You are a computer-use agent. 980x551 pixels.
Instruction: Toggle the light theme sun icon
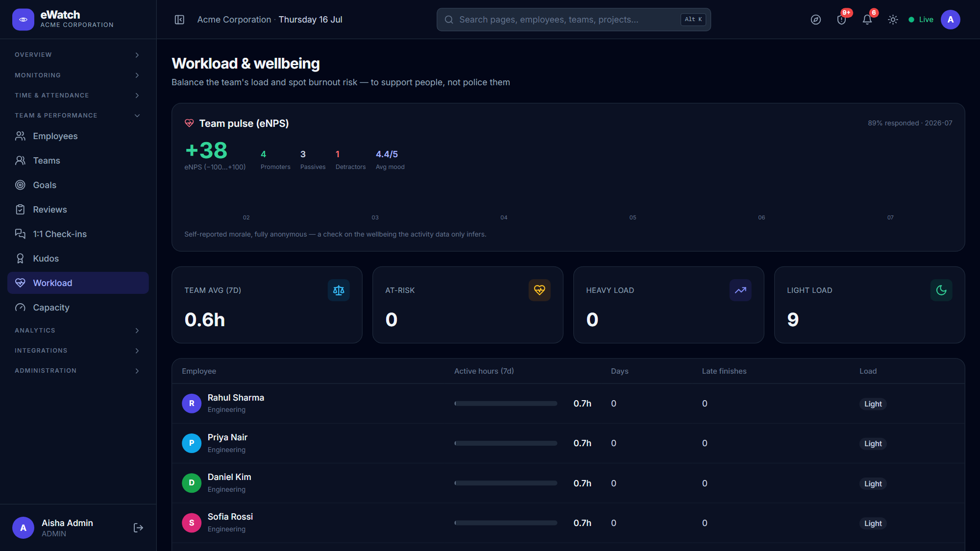click(x=893, y=20)
